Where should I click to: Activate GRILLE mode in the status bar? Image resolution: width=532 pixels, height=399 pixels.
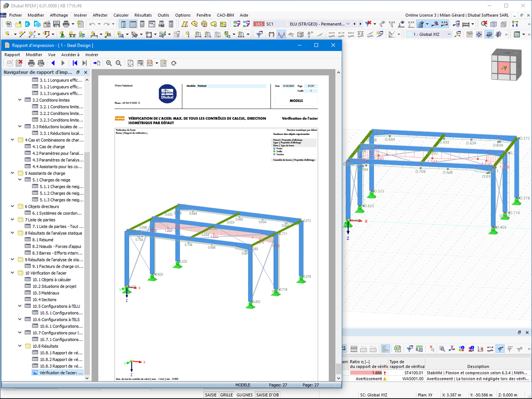coord(226,395)
